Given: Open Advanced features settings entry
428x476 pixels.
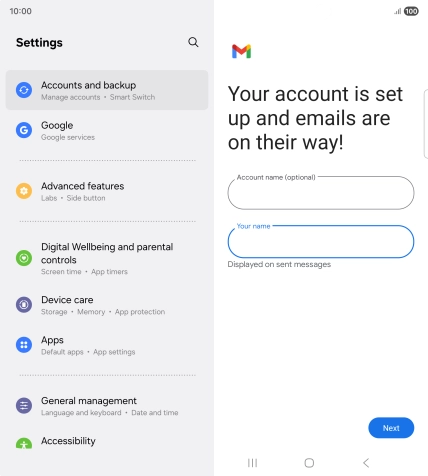Looking at the screenshot, I should 107,191.
